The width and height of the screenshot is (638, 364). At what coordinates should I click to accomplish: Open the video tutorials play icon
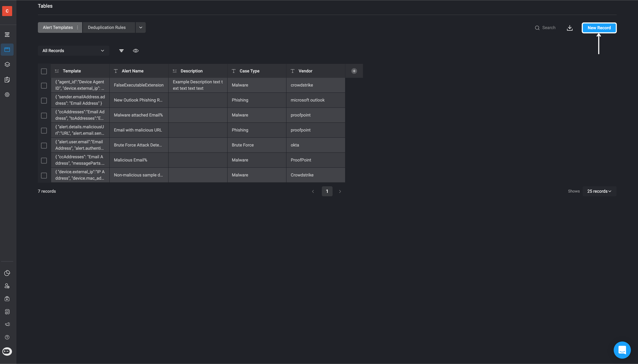[7, 299]
